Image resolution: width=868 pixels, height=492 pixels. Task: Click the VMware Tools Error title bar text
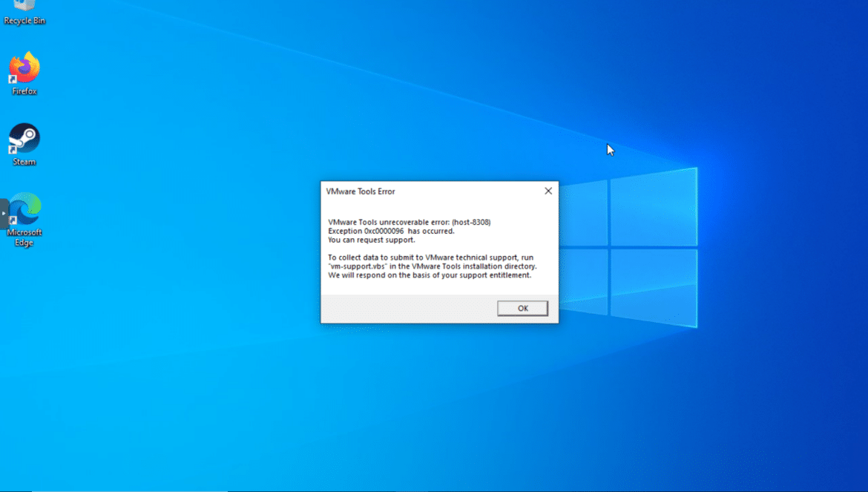click(361, 191)
